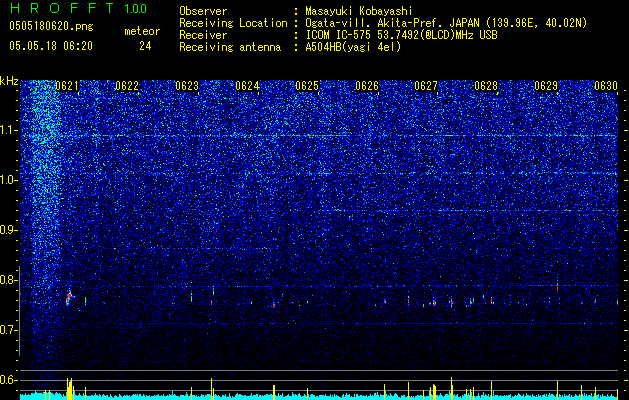Click the word meteor above the count
Image resolution: width=629 pixels, height=400 pixels.
point(142,31)
